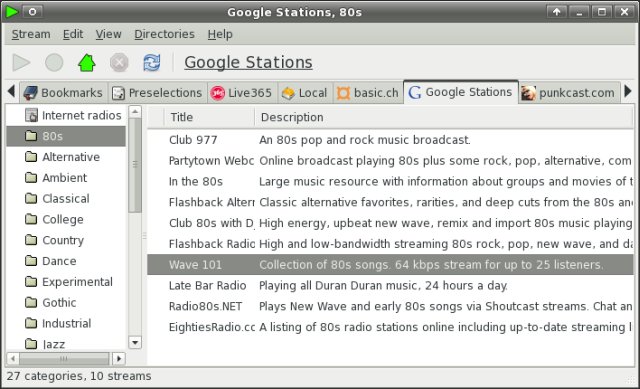Click the category pane horizontal scrollbar thumb
640x389 pixels.
(x=64, y=359)
